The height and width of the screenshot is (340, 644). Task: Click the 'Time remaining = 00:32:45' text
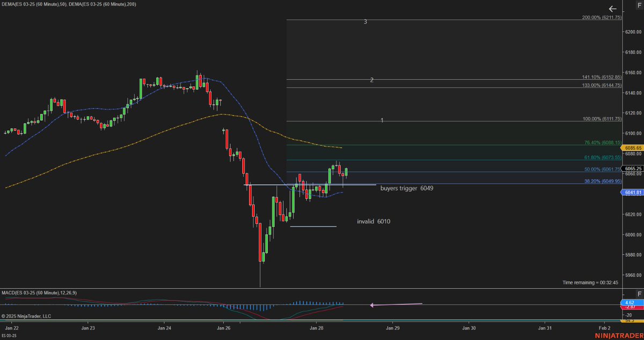(x=589, y=282)
